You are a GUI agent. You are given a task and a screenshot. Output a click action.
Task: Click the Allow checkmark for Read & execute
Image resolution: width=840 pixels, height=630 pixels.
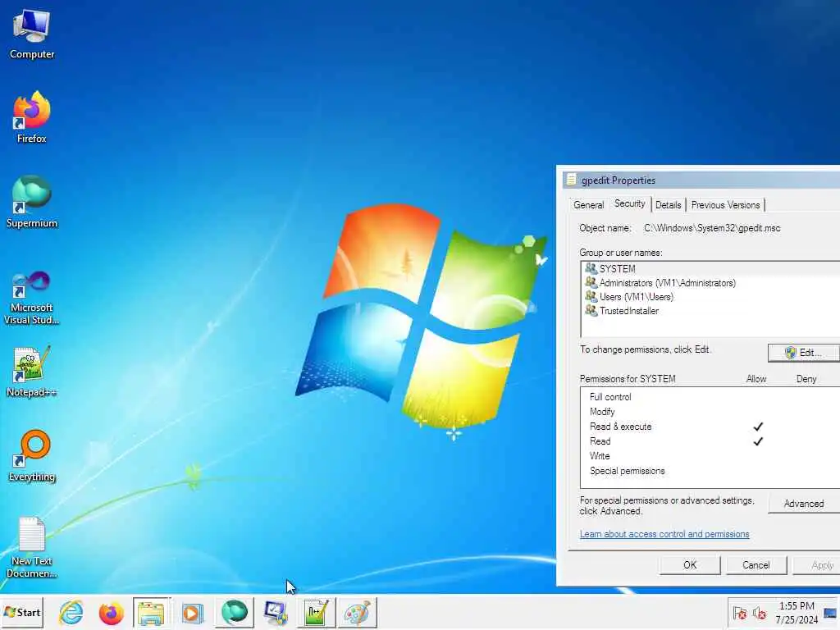coord(757,427)
